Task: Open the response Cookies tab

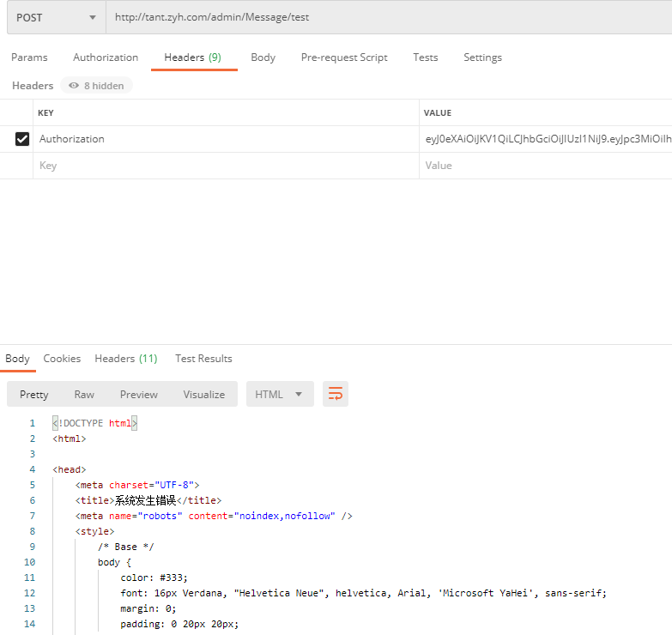Action: pyautogui.click(x=62, y=359)
